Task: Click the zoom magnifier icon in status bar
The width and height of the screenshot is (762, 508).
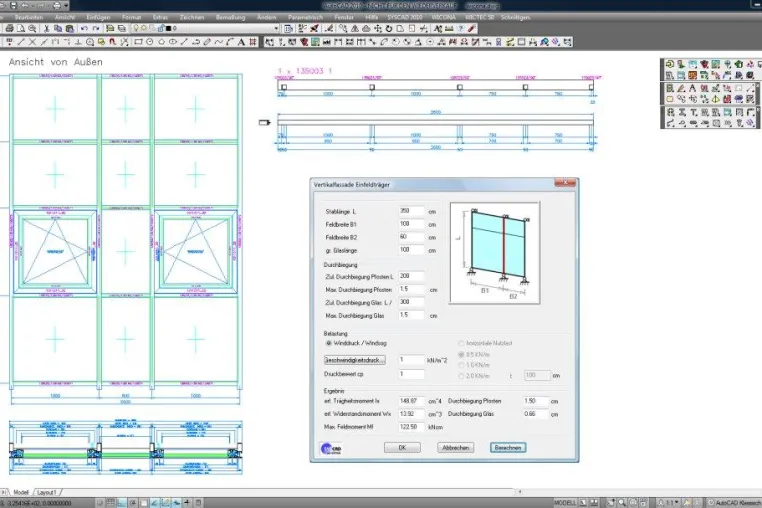Action: pyautogui.click(x=622, y=503)
